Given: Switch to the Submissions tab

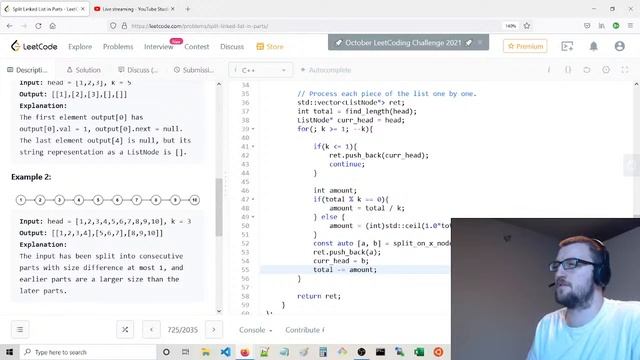Looking at the screenshot, I should click(x=194, y=70).
